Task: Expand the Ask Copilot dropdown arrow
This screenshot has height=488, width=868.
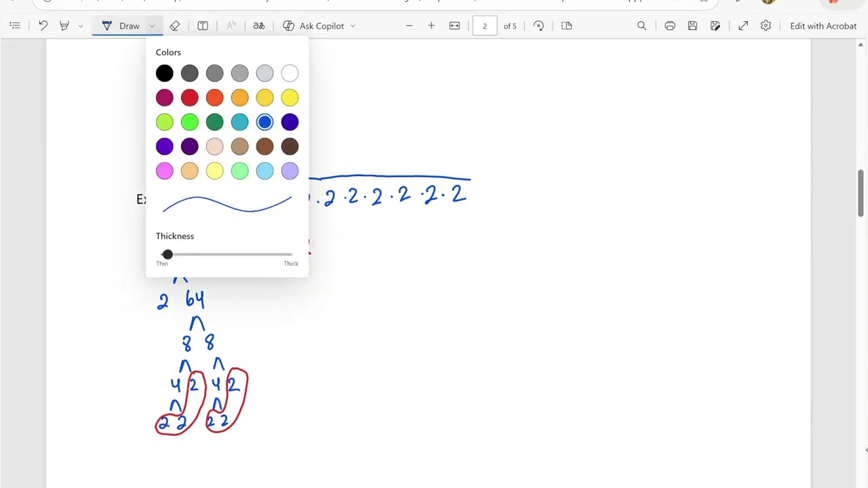Action: (x=353, y=26)
